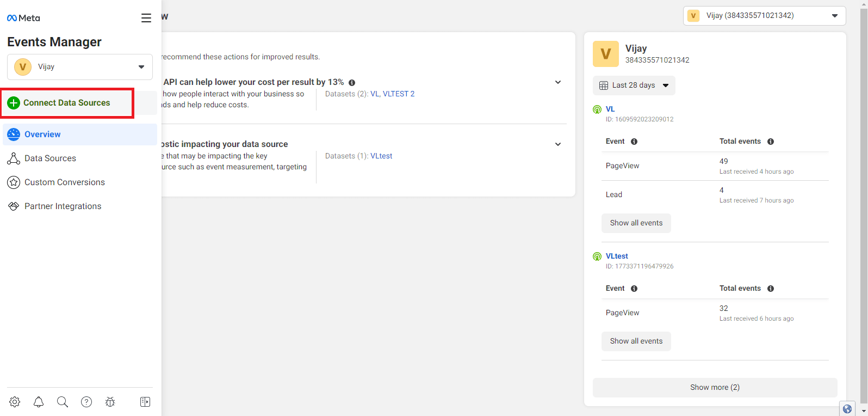Open Custom Conversions menu item
The height and width of the screenshot is (416, 868).
(x=64, y=182)
